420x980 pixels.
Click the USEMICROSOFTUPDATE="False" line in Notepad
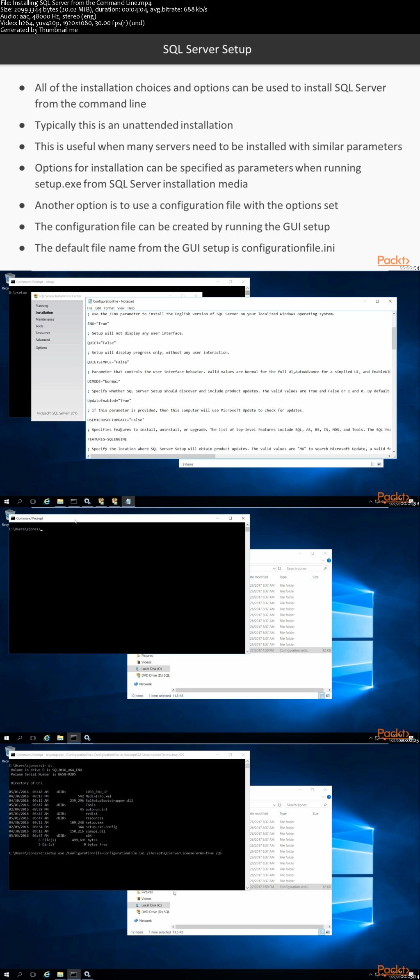(x=116, y=420)
